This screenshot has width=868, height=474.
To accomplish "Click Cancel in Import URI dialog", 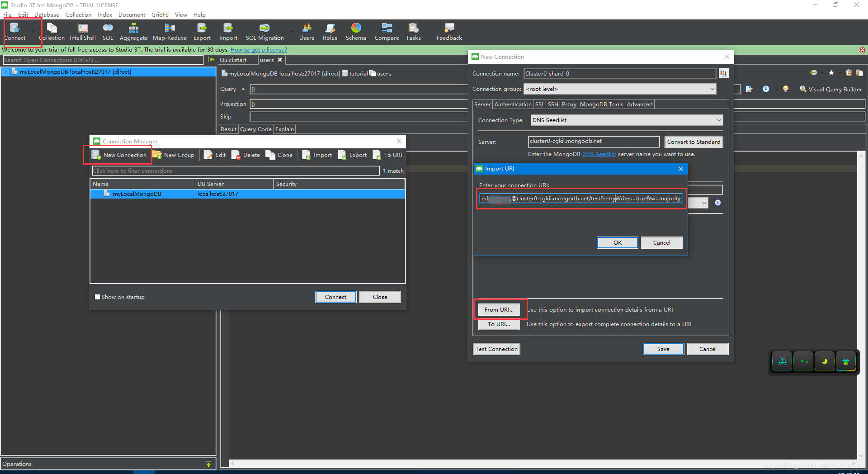I will pos(661,242).
